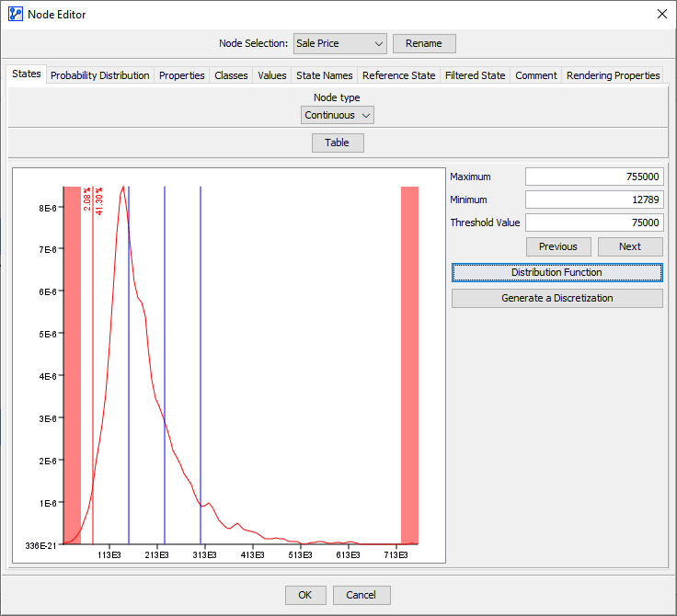Open the Node Selection dropdown
677x616 pixels.
tap(339, 43)
